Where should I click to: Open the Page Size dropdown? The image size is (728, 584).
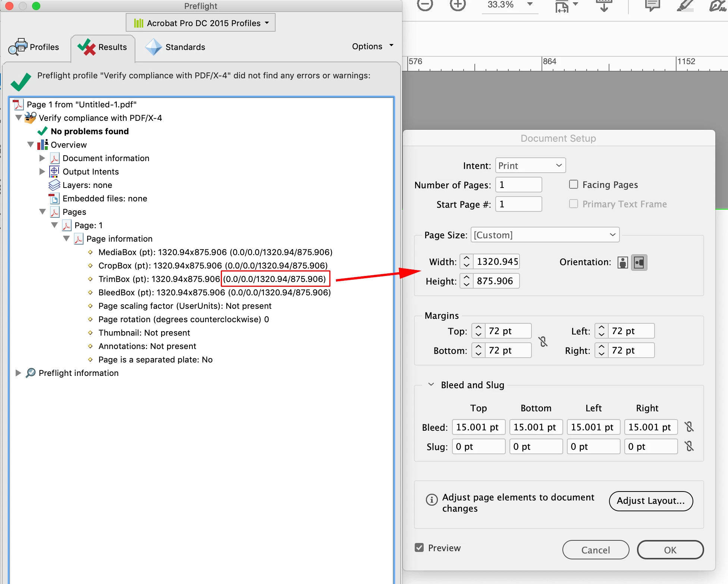(x=545, y=235)
